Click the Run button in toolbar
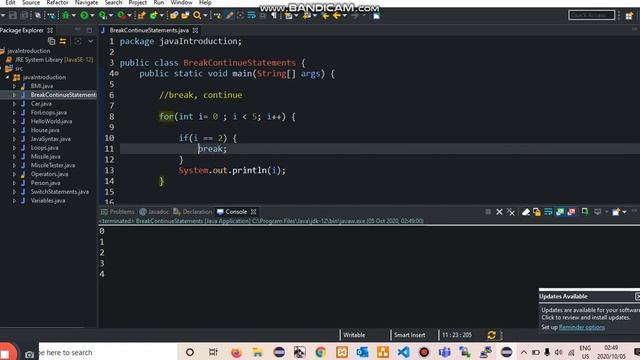The image size is (640, 360). click(x=84, y=16)
